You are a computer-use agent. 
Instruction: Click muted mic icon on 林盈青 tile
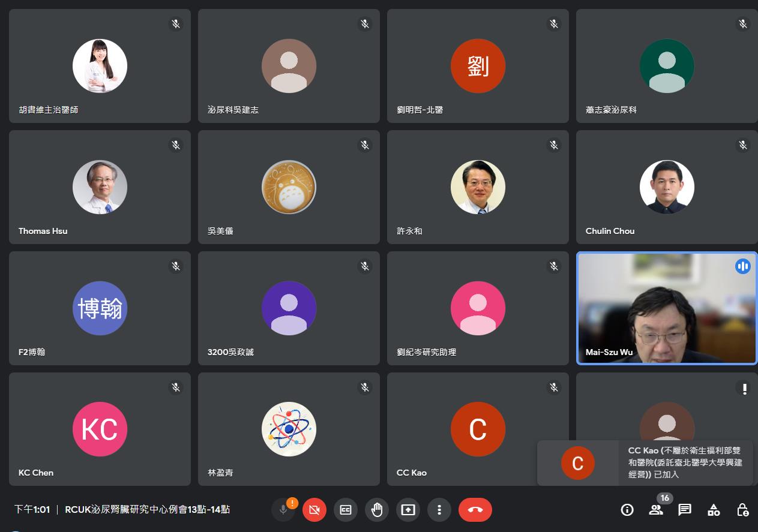[365, 387]
